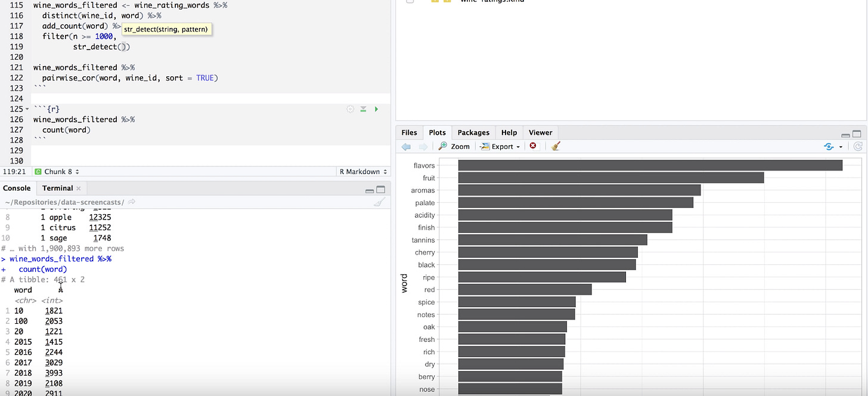Click the str_detect(string, pattern) tooltip
The width and height of the screenshot is (868, 396).
166,29
